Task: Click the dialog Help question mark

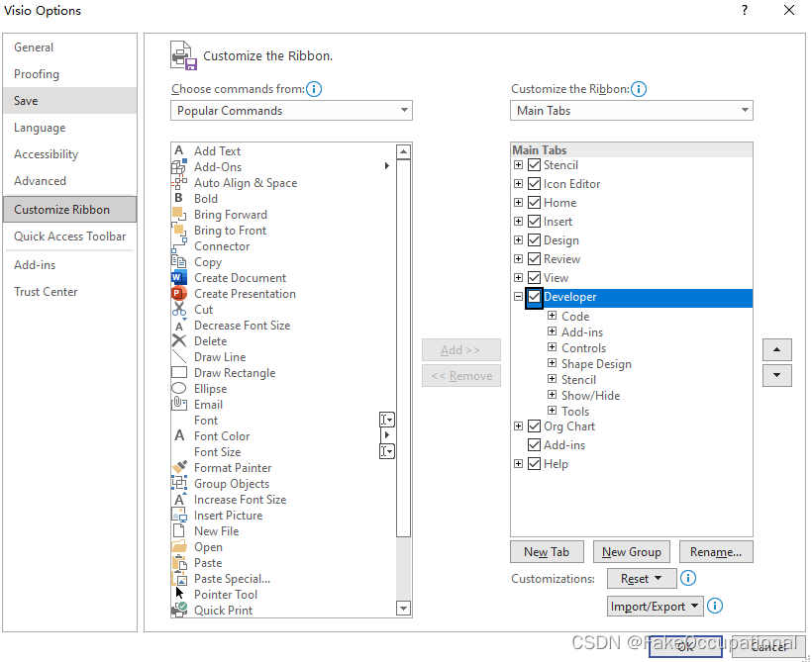Action: pos(744,10)
